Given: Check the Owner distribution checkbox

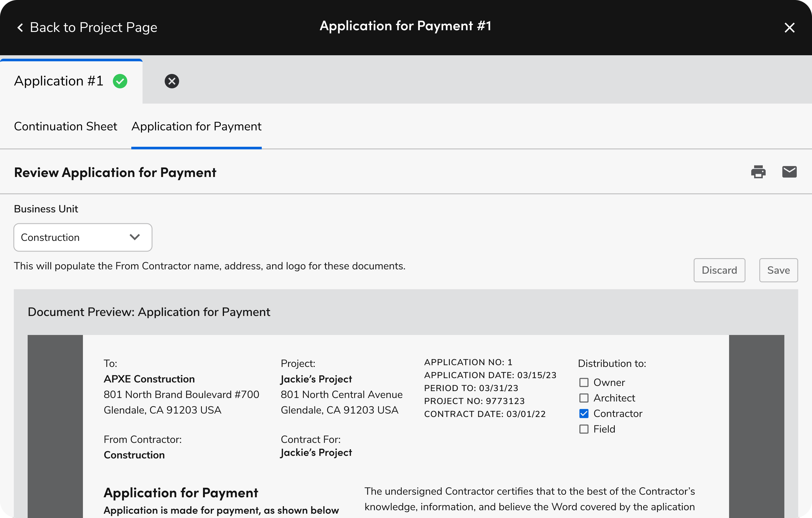Looking at the screenshot, I should click(x=584, y=382).
